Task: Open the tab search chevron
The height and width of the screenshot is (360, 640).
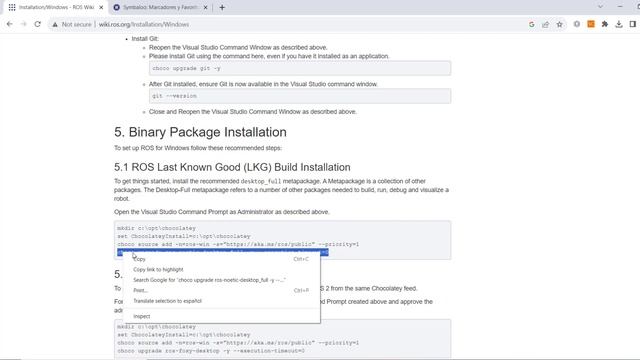Action: point(600,7)
